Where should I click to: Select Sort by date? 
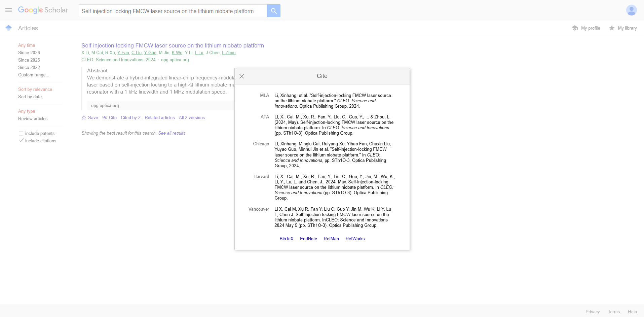[x=30, y=97]
